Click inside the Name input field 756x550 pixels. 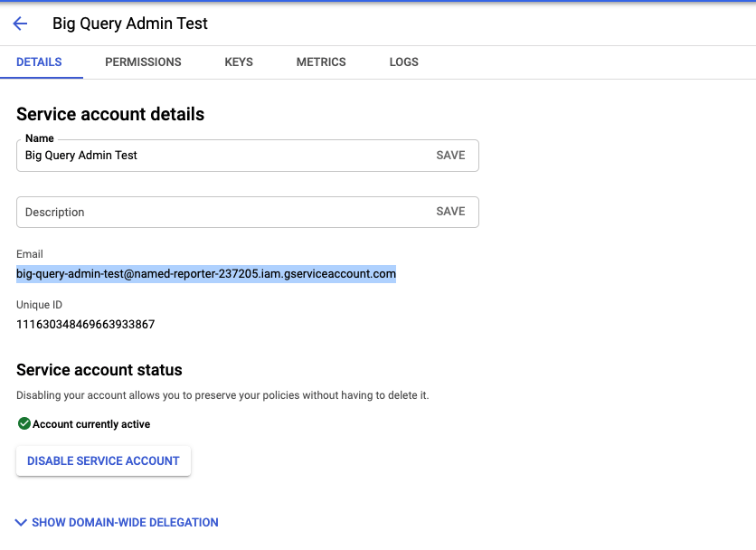tap(181, 156)
